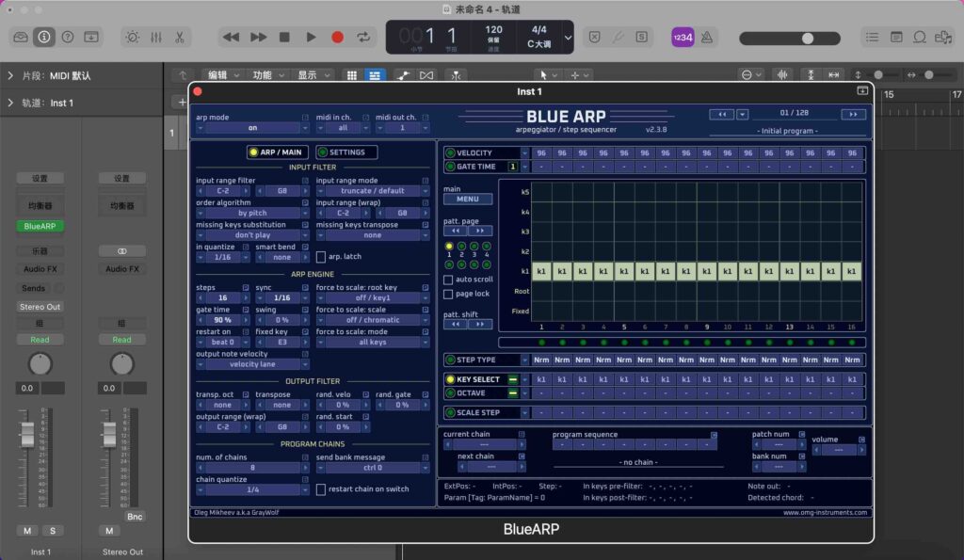Enable the page lock checkbox
The image size is (964, 560).
[x=448, y=295]
